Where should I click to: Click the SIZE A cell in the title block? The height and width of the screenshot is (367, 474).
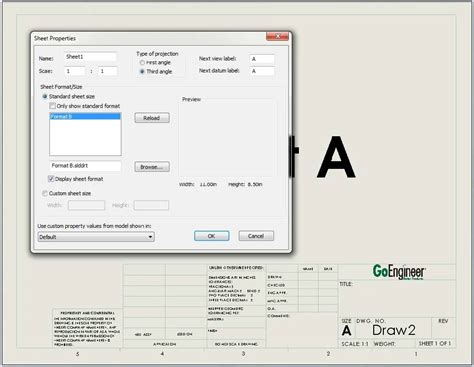coord(347,328)
